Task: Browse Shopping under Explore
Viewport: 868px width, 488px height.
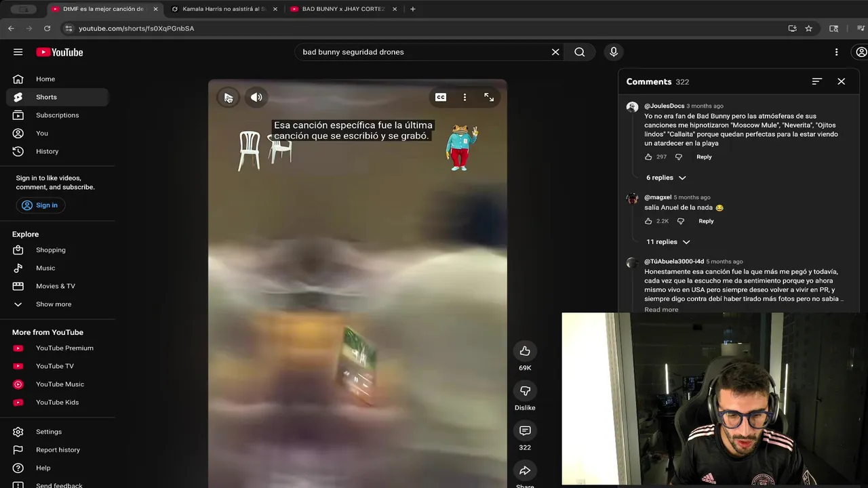Action: pyautogui.click(x=58, y=250)
